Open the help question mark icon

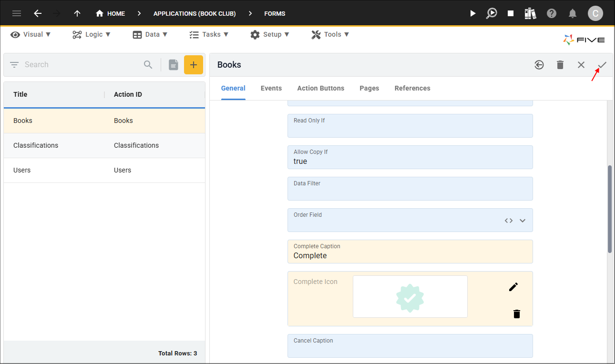[x=552, y=13]
